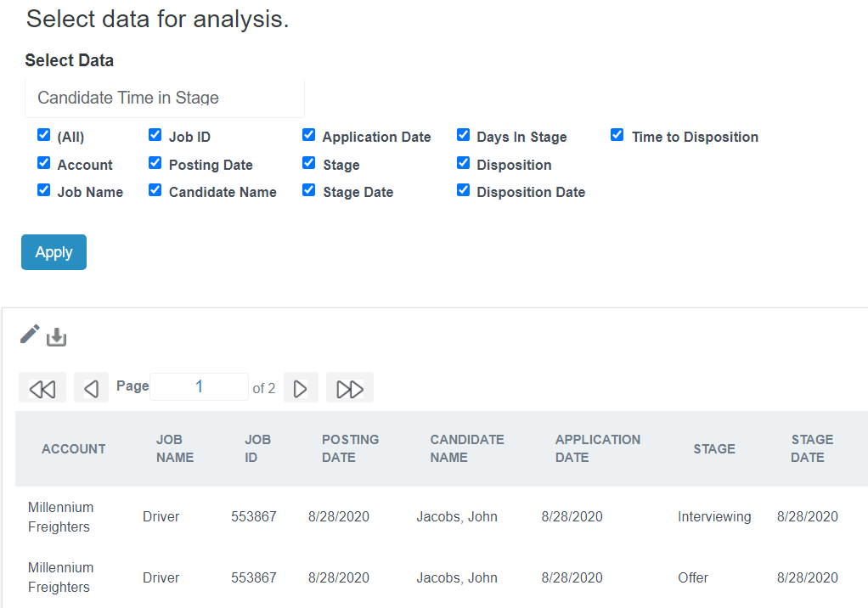Image resolution: width=868 pixels, height=608 pixels.
Task: Go to next page arrow
Action: coord(301,388)
